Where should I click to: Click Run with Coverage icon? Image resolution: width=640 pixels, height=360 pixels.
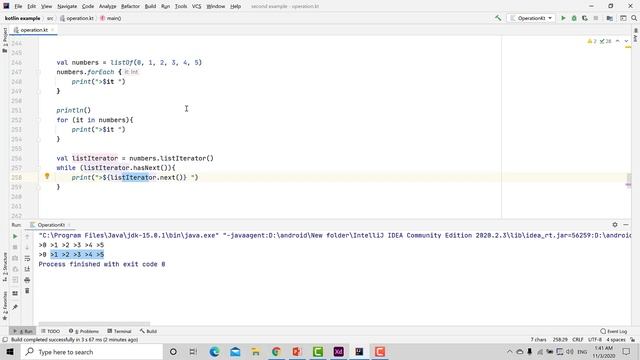pos(585,18)
